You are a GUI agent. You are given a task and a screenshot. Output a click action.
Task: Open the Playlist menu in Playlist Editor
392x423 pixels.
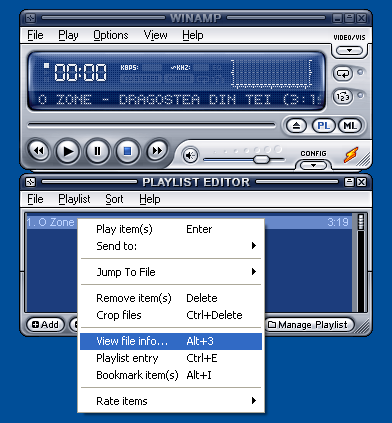point(74,199)
